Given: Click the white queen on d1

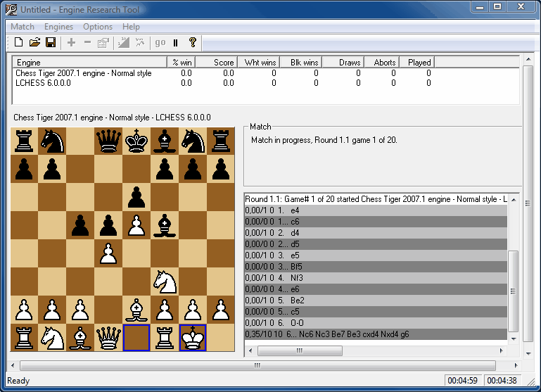Looking at the screenshot, I should pos(108,338).
